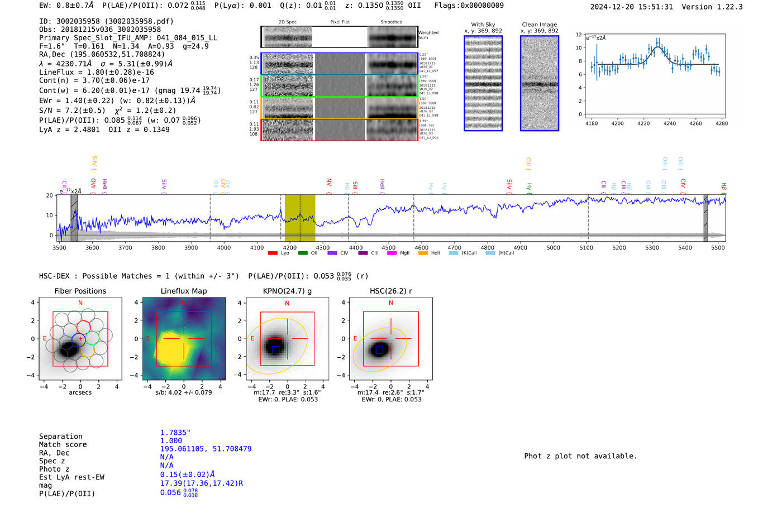Click the yellow highlighted band in spectrum

pos(300,218)
